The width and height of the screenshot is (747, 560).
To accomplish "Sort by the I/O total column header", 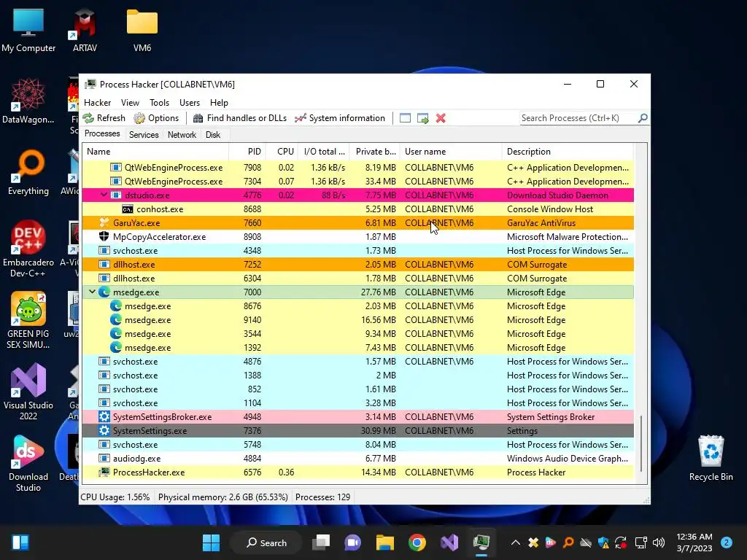I will [324, 152].
